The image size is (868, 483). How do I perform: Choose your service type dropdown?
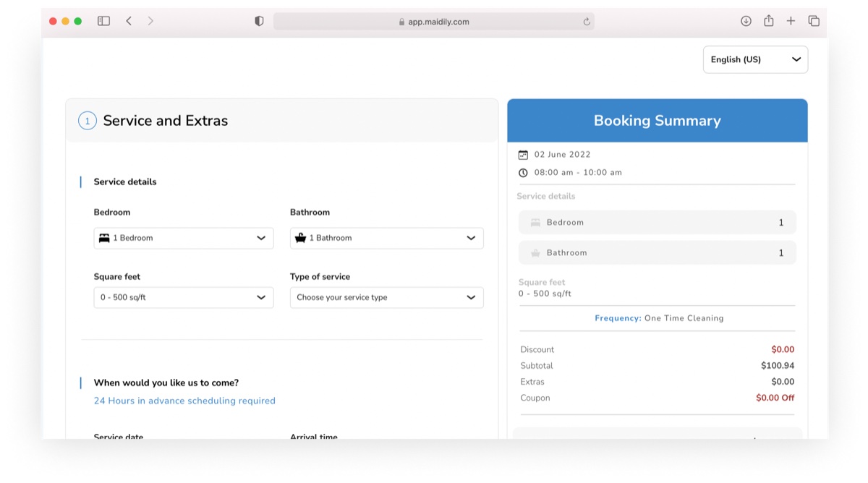tap(386, 297)
